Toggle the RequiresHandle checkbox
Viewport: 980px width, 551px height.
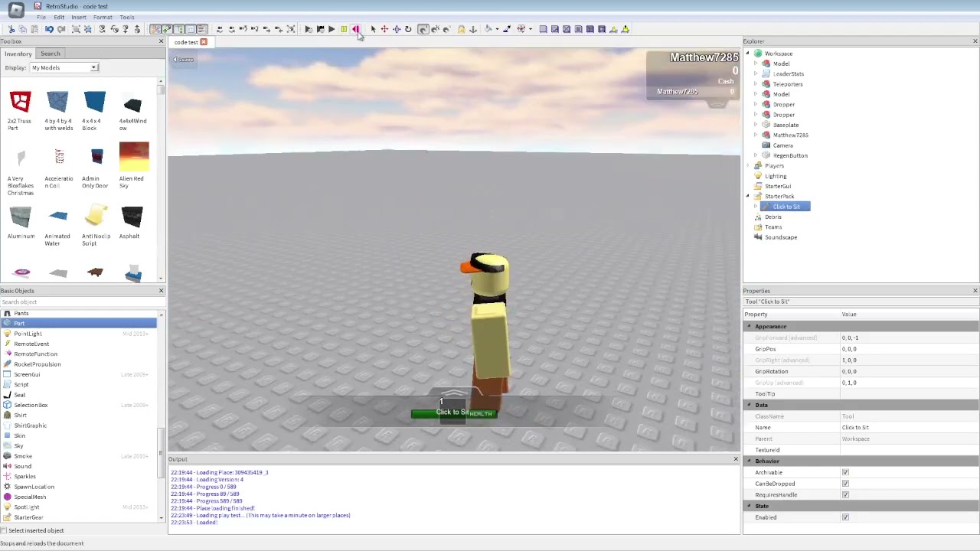point(845,494)
